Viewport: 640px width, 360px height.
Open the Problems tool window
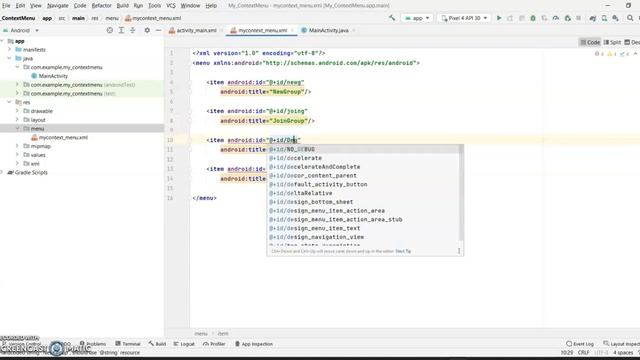coord(93,344)
